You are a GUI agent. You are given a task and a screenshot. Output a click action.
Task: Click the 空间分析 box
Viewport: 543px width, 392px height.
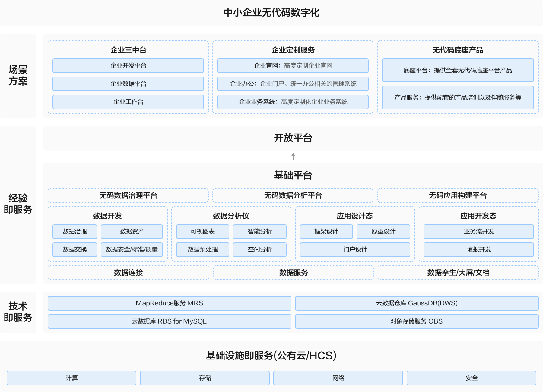(260, 250)
